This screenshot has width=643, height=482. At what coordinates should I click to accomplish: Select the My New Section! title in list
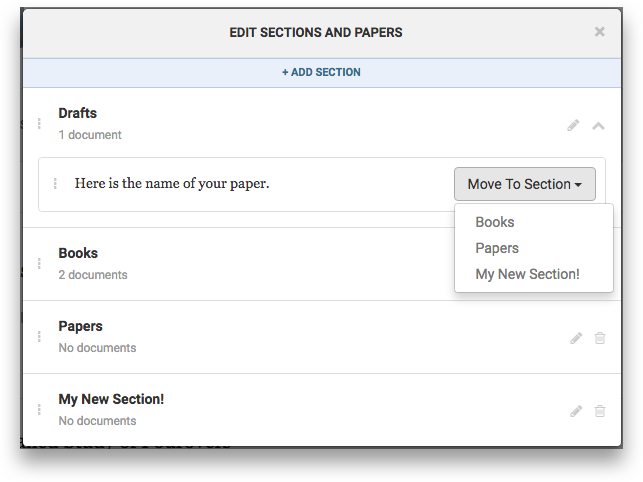click(x=111, y=399)
